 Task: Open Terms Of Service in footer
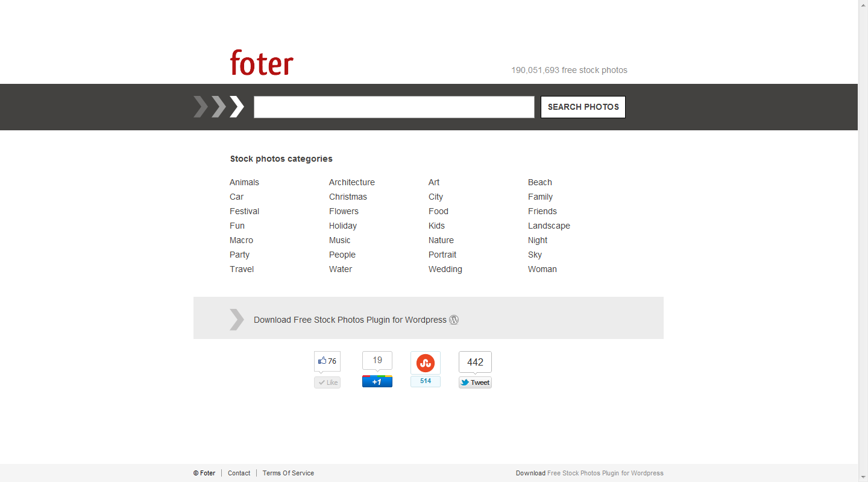tap(288, 473)
